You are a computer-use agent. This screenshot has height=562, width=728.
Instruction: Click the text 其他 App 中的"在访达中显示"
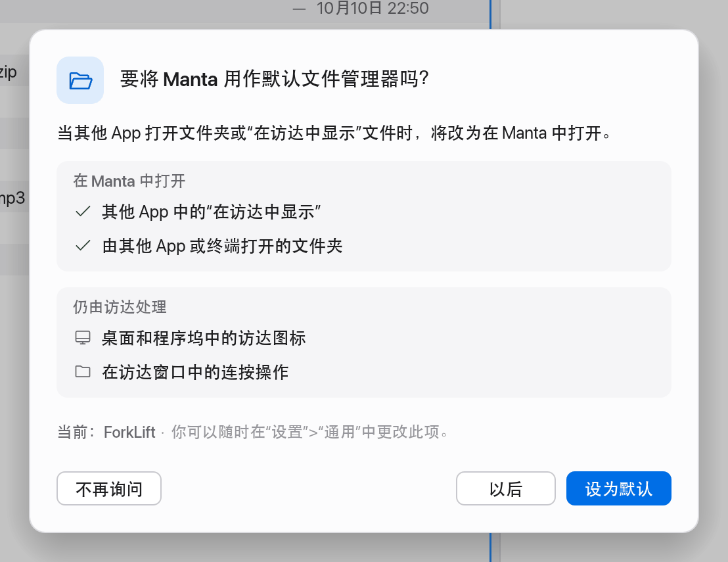[x=212, y=212]
